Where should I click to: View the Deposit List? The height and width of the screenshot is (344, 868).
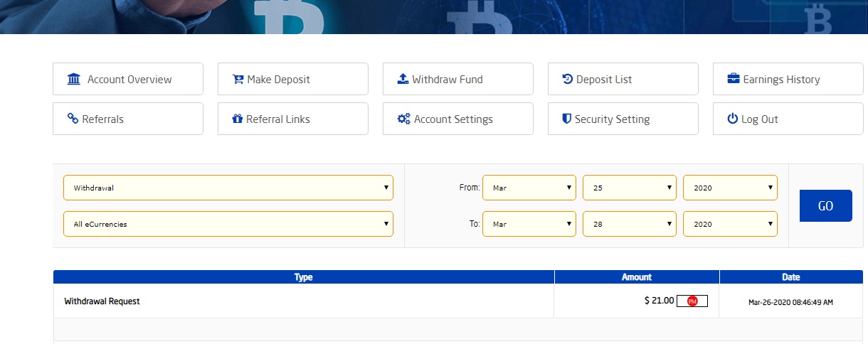(623, 79)
